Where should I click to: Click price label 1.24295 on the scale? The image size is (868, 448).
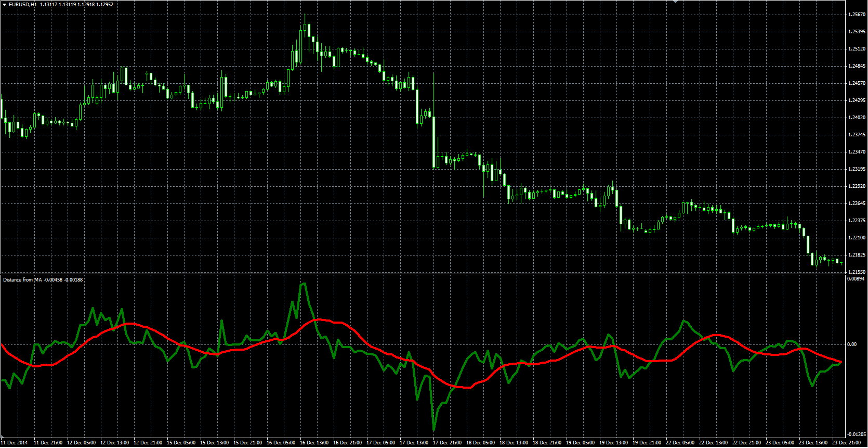(857, 100)
